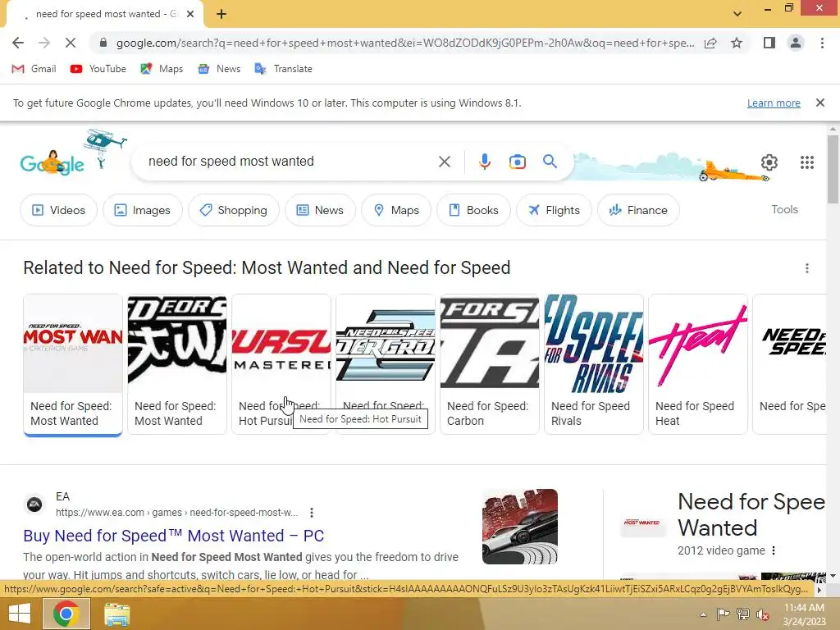Open knowledge panel 2012 video game options
Viewport: 840px width, 630px height.
pyautogui.click(x=773, y=550)
